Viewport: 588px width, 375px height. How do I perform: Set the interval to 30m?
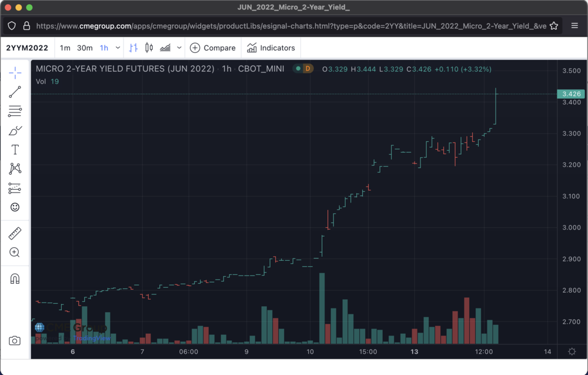85,48
